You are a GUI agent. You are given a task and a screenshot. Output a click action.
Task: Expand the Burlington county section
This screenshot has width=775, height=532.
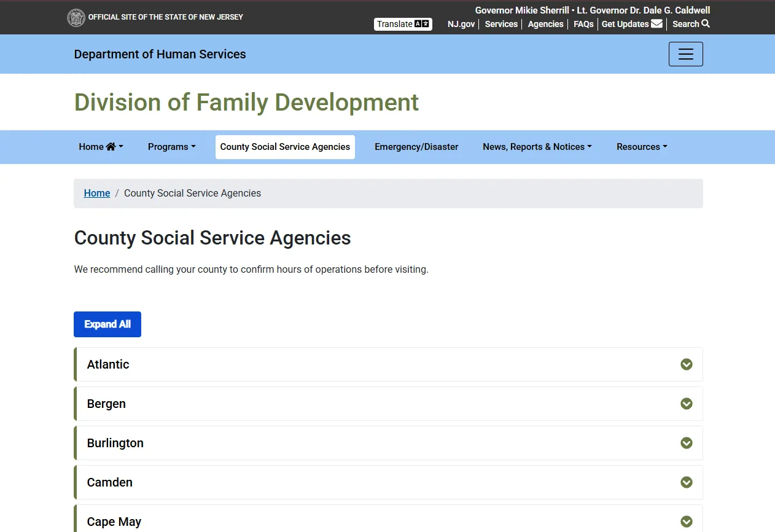(x=388, y=443)
